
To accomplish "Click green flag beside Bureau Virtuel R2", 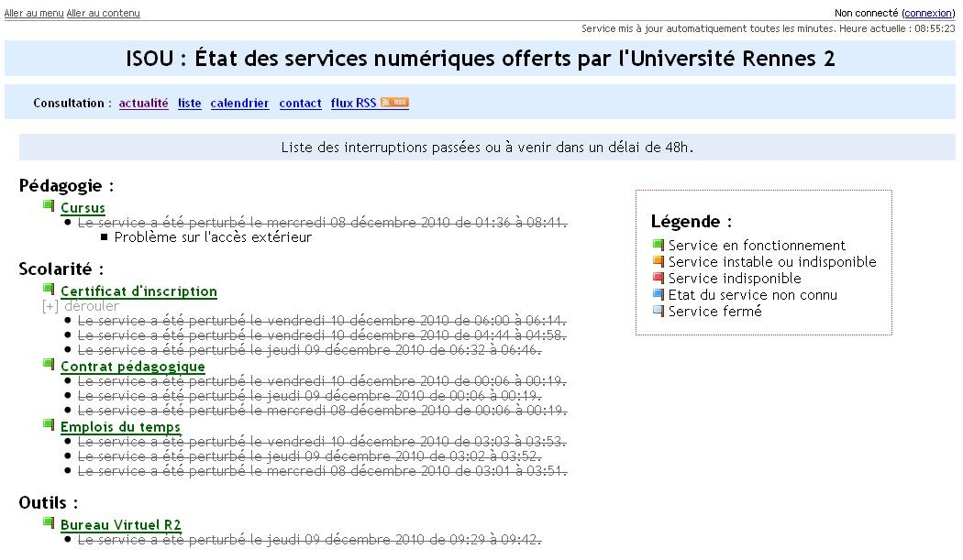I will tap(49, 523).
